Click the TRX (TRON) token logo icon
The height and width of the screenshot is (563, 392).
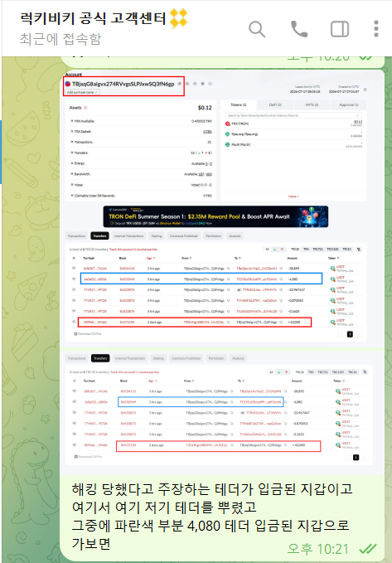(228, 124)
